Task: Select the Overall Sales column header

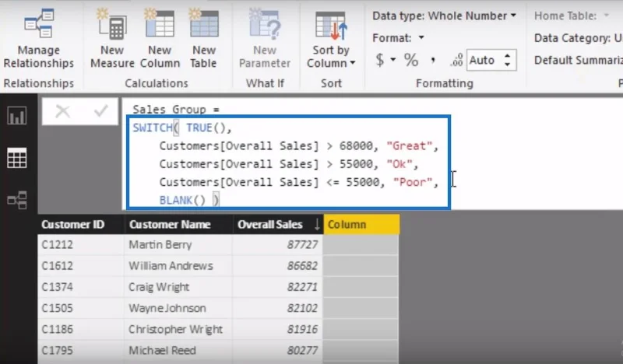Action: click(278, 224)
